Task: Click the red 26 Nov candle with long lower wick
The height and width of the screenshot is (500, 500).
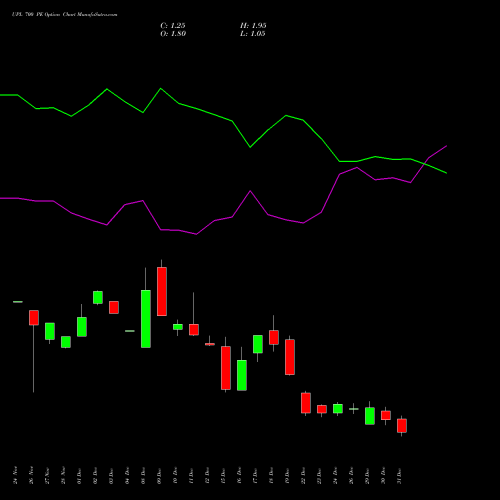Action: coord(34,318)
